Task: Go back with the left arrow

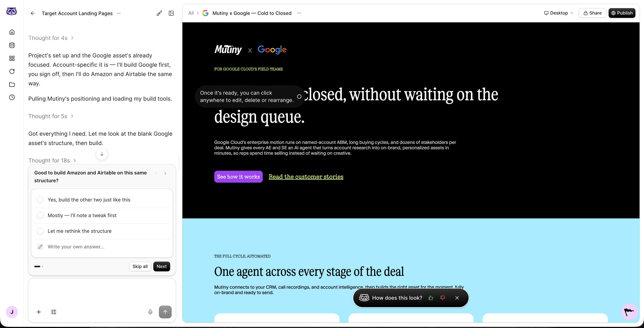Action: point(33,13)
